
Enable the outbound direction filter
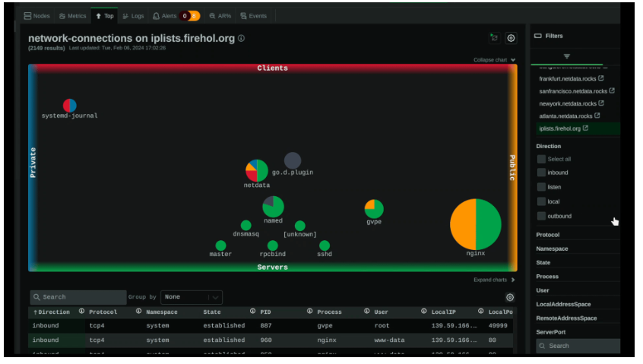click(541, 217)
